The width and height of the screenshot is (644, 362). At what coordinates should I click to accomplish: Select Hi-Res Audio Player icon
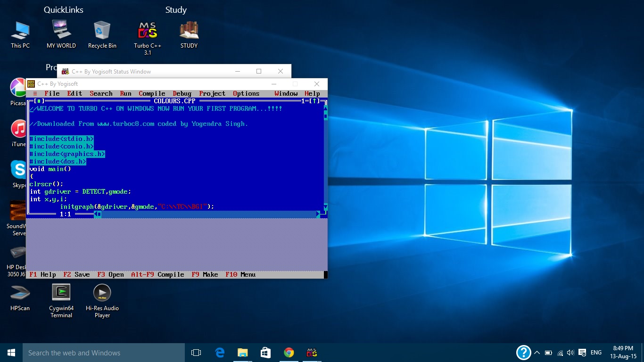click(x=102, y=301)
